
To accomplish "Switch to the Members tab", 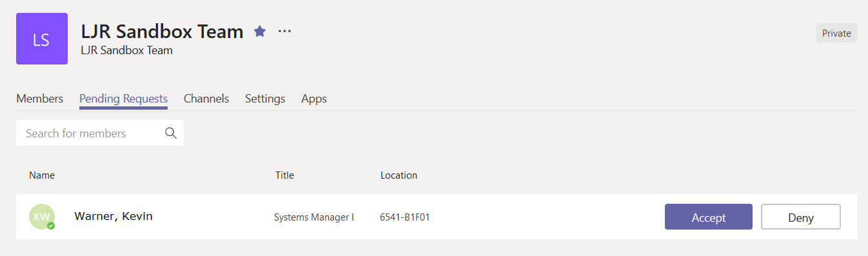I will 40,99.
